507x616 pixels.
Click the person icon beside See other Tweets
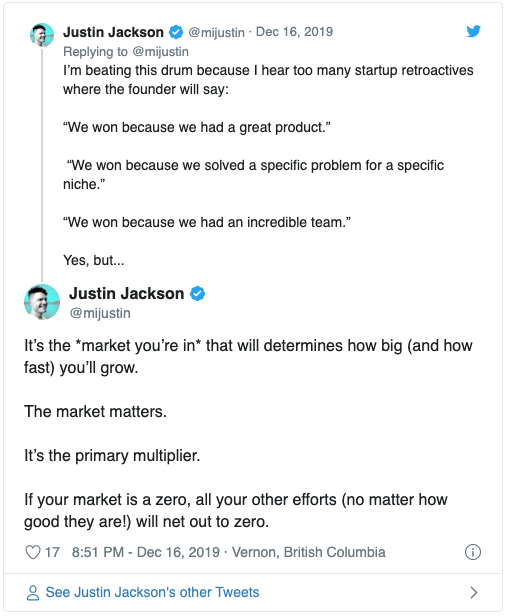coord(33,592)
